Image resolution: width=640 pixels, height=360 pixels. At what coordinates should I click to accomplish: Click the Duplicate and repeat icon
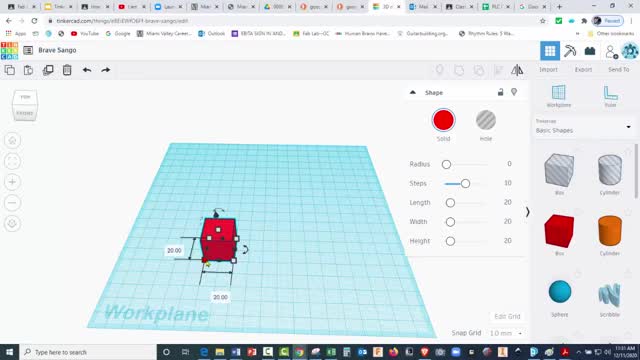(x=48, y=70)
